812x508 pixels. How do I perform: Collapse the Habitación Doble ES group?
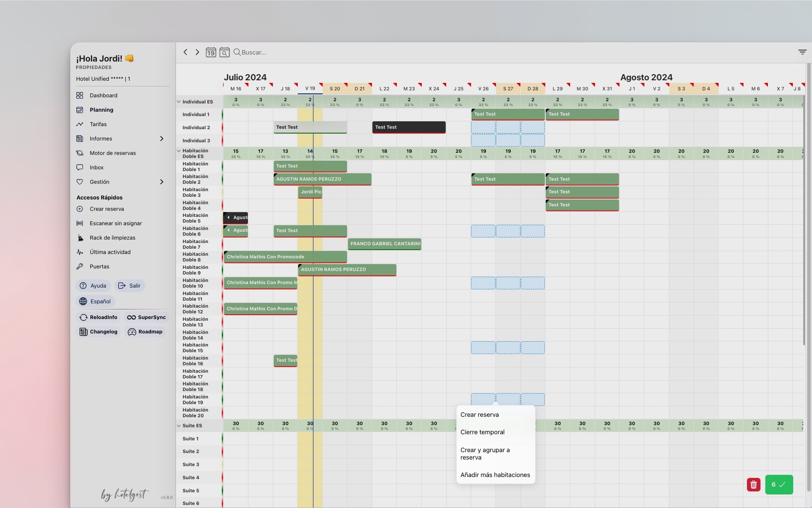(x=179, y=151)
